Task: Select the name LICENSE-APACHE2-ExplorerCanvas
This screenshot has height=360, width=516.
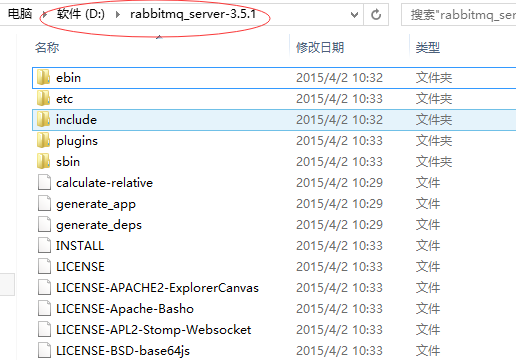Action: pyautogui.click(x=157, y=288)
